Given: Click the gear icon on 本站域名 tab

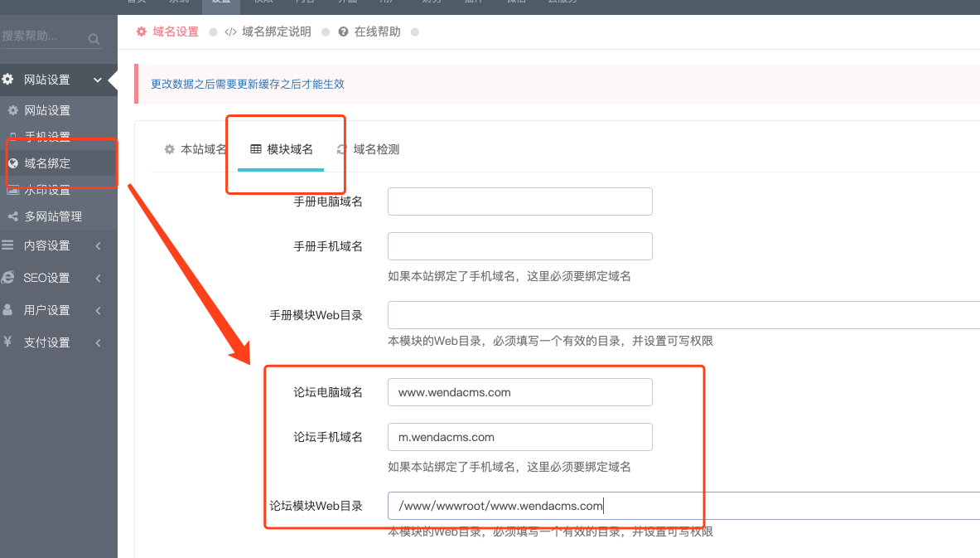Looking at the screenshot, I should point(169,149).
